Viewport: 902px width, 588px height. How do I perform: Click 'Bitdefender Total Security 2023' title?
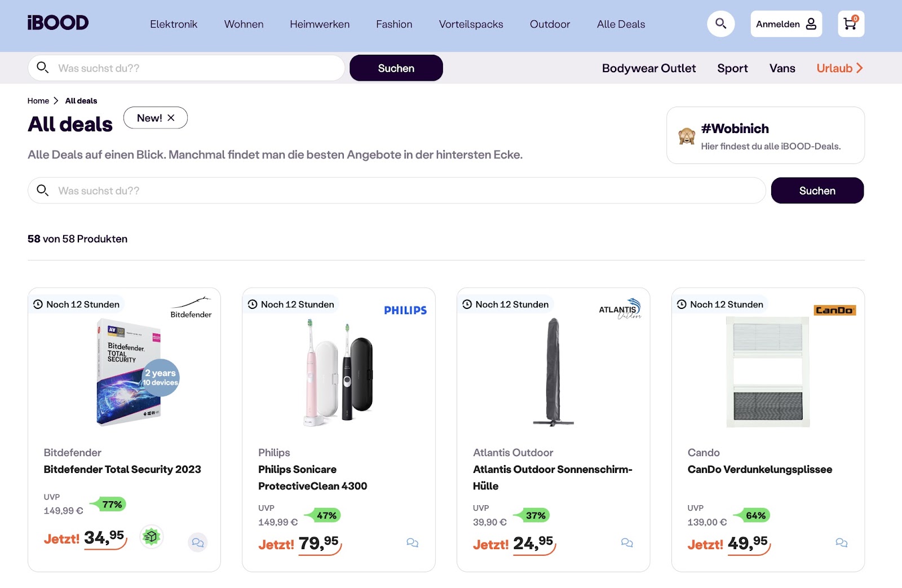tap(122, 469)
